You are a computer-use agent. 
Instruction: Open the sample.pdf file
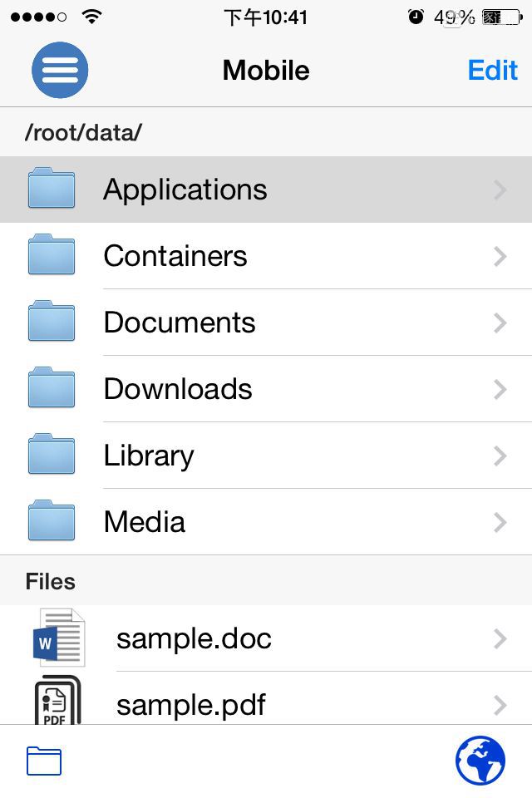tap(191, 705)
